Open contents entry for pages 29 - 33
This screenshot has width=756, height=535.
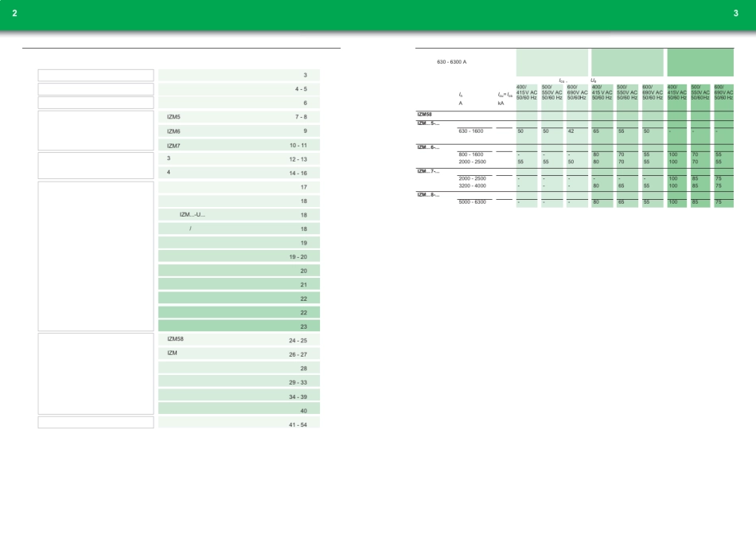[x=239, y=382]
